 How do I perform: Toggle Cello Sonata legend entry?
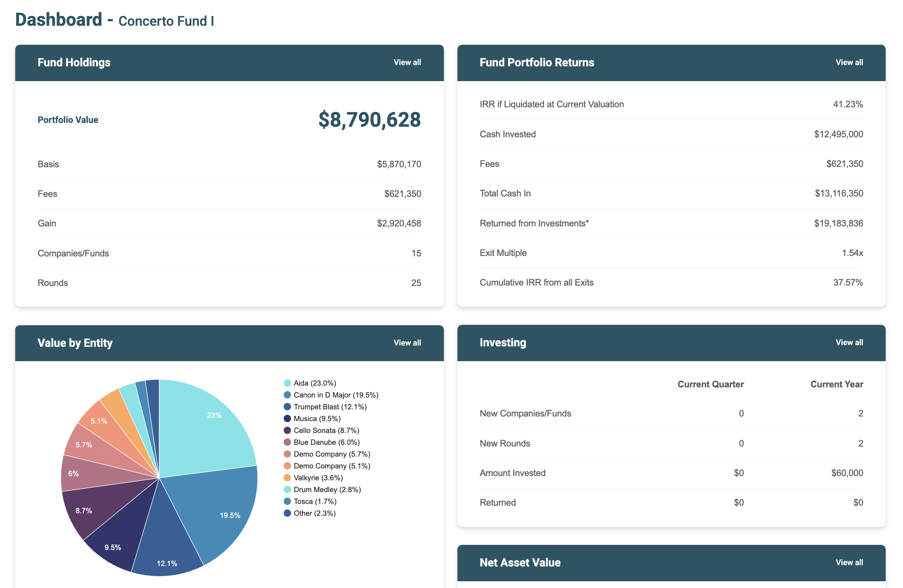[x=326, y=430]
